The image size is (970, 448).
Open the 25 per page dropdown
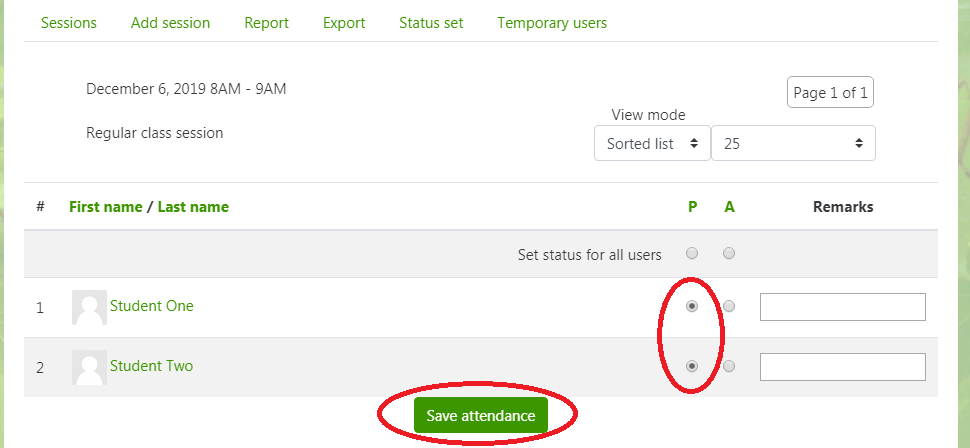793,144
